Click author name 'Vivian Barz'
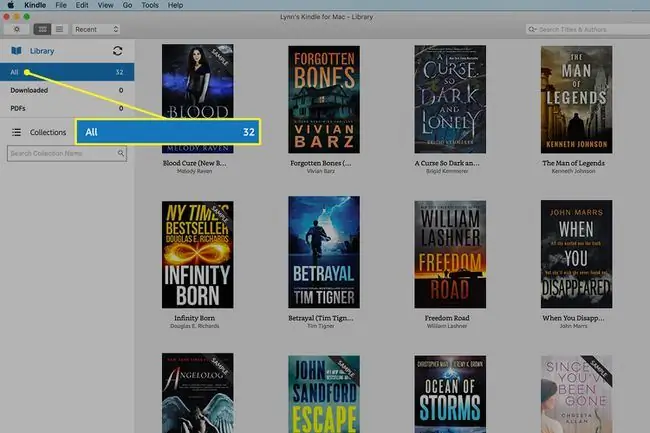 pos(320,171)
